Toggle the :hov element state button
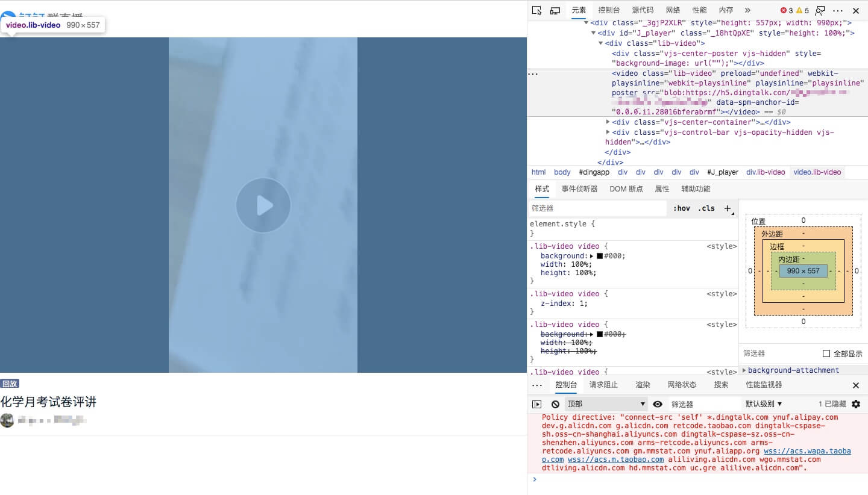Image resolution: width=868 pixels, height=495 pixels. tap(682, 208)
